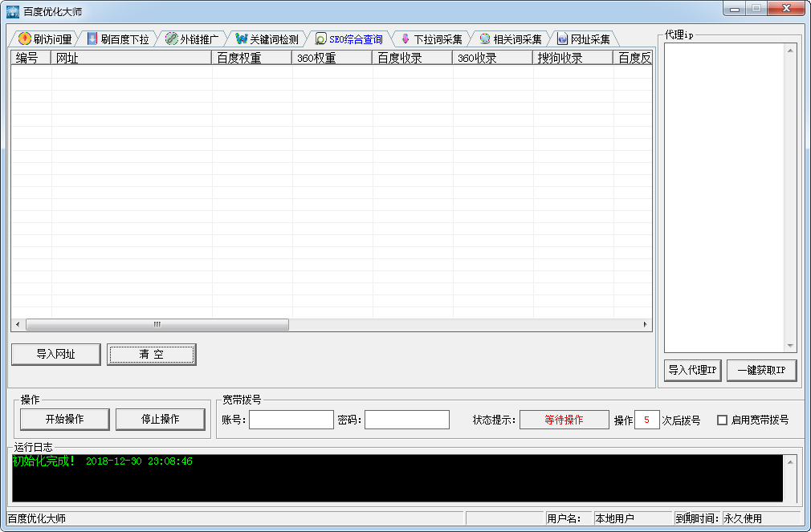
Task: Click the 用户名: status bar label
Action: tap(564, 518)
